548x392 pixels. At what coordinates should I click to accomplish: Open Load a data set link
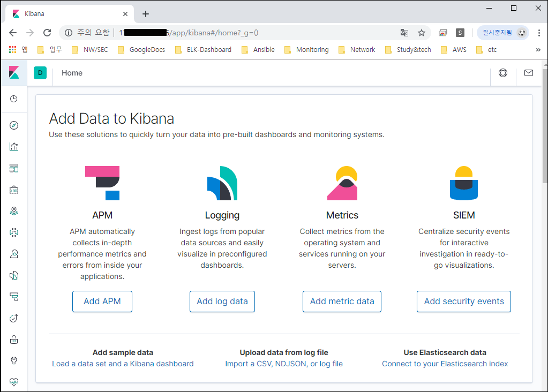[123, 364]
